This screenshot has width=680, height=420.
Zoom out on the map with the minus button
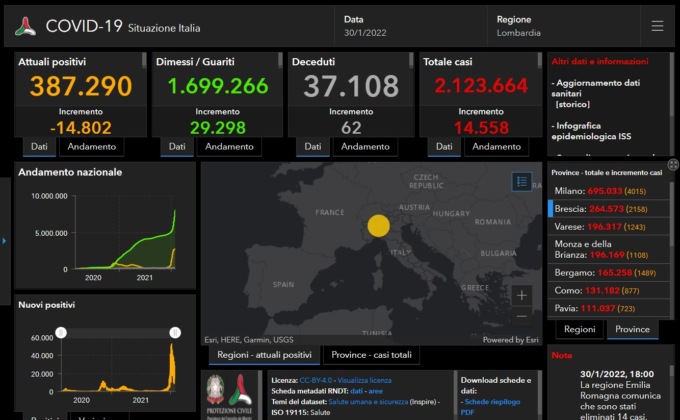click(x=522, y=316)
